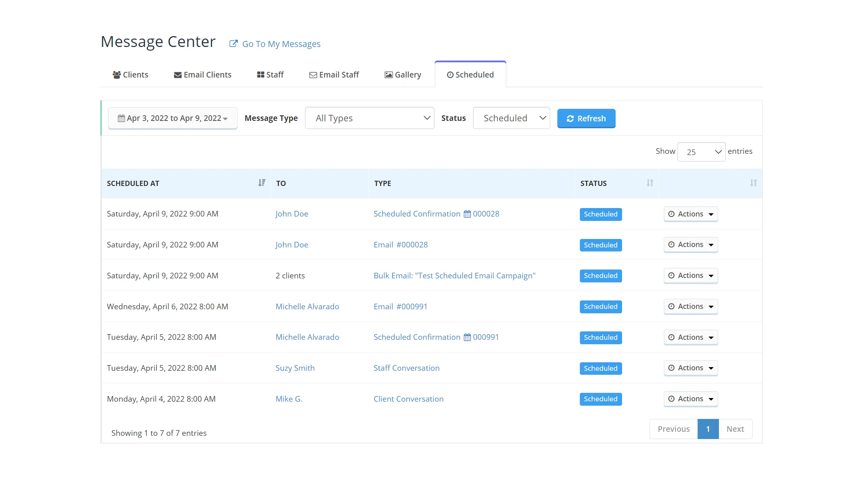This screenshot has height=482, width=868.
Task: Expand the Message Type All Types dropdown
Action: 370,118
